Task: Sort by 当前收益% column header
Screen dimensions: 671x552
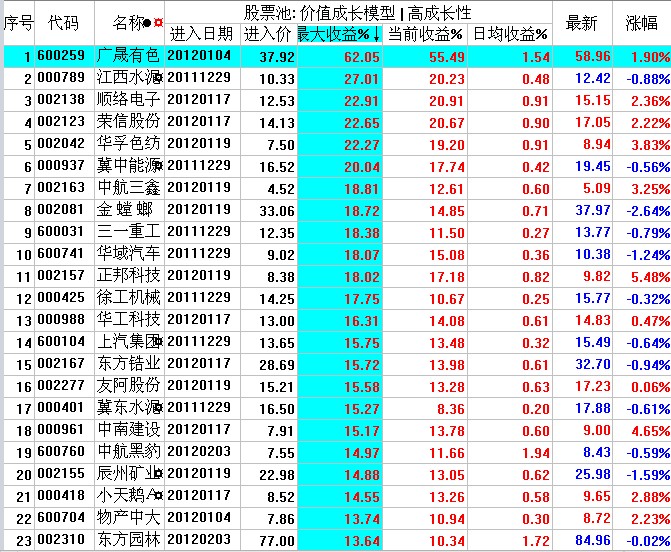Action: [425, 34]
